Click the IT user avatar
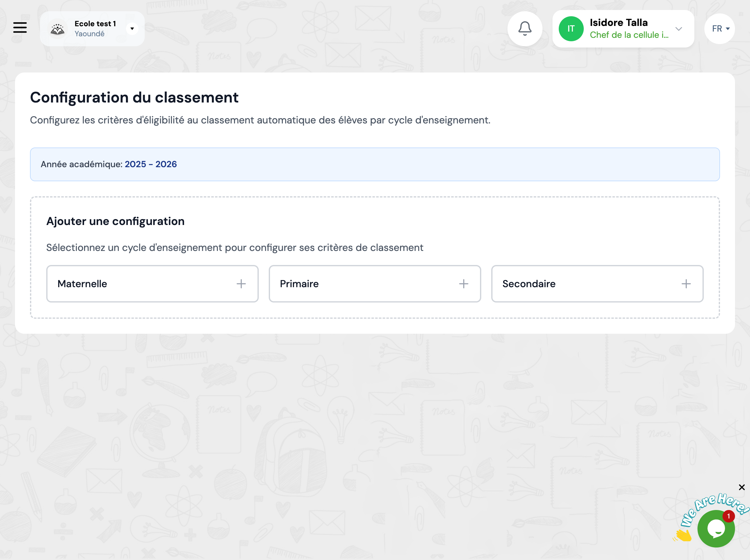This screenshot has width=750, height=560. (x=571, y=29)
